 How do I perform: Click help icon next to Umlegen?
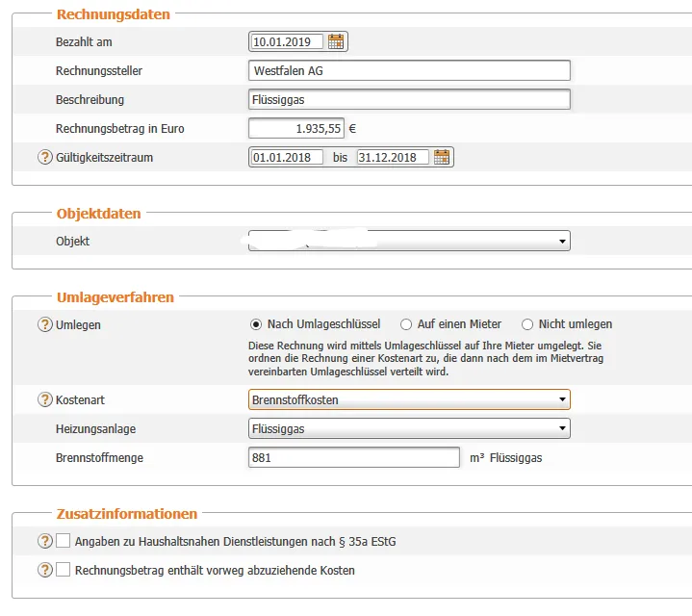coord(45,324)
